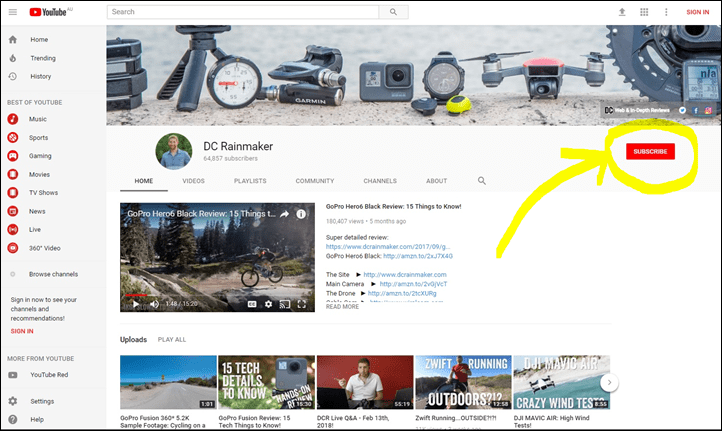Viewport: 722px width, 431px height.
Task: Switch to the COMMUNITY tab
Action: pos(315,181)
